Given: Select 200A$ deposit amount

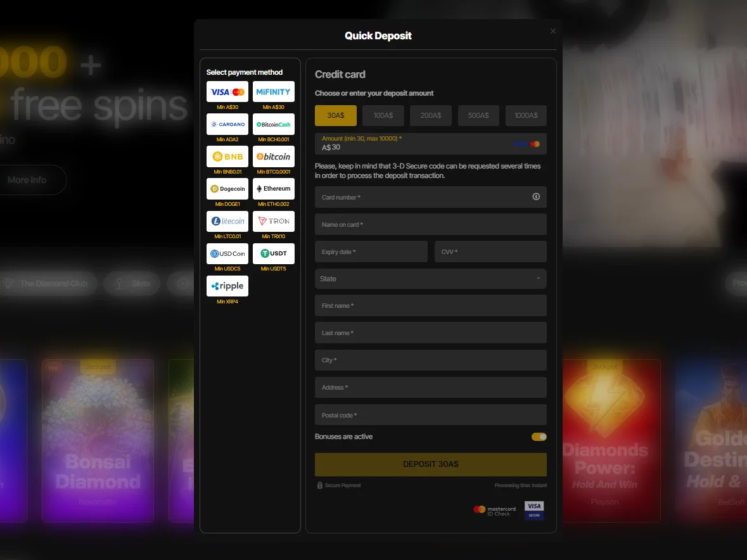Looking at the screenshot, I should click(431, 115).
